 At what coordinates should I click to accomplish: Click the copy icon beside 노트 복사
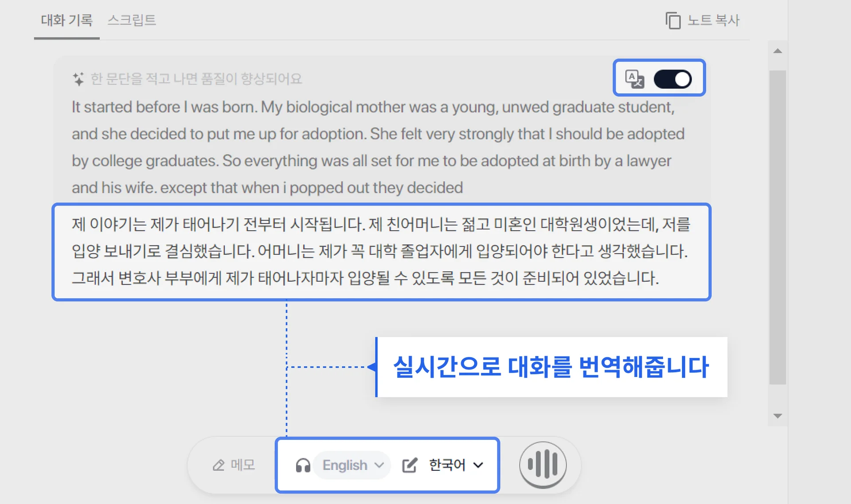[x=673, y=20]
